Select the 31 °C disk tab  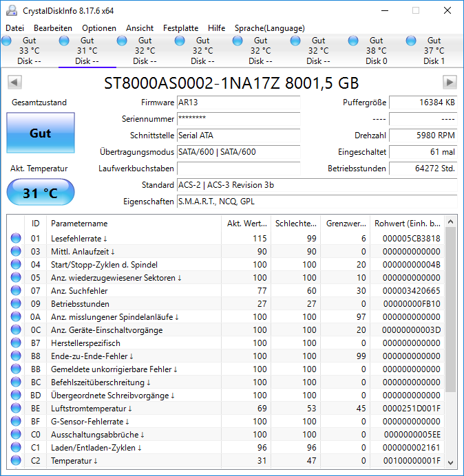(87, 51)
